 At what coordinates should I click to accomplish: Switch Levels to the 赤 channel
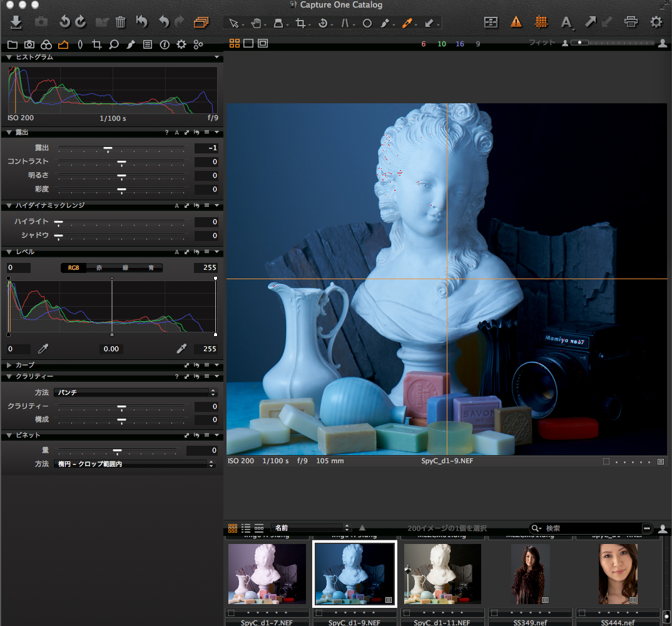point(99,268)
